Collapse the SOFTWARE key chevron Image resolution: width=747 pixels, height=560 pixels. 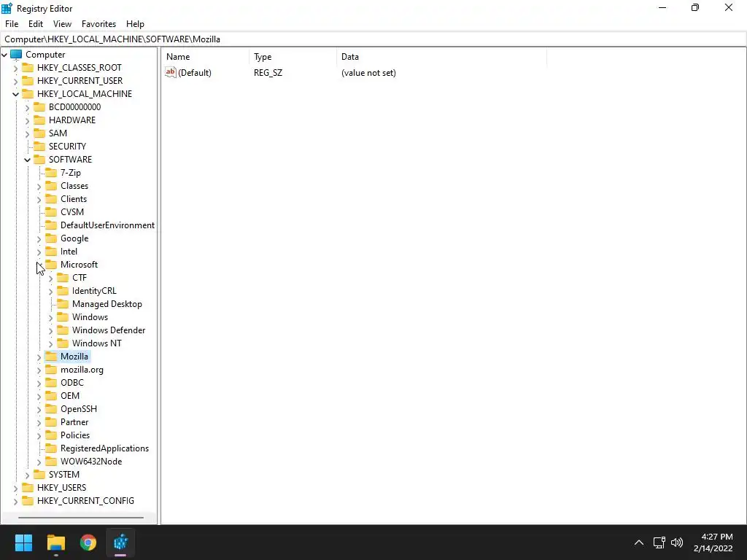pos(27,160)
